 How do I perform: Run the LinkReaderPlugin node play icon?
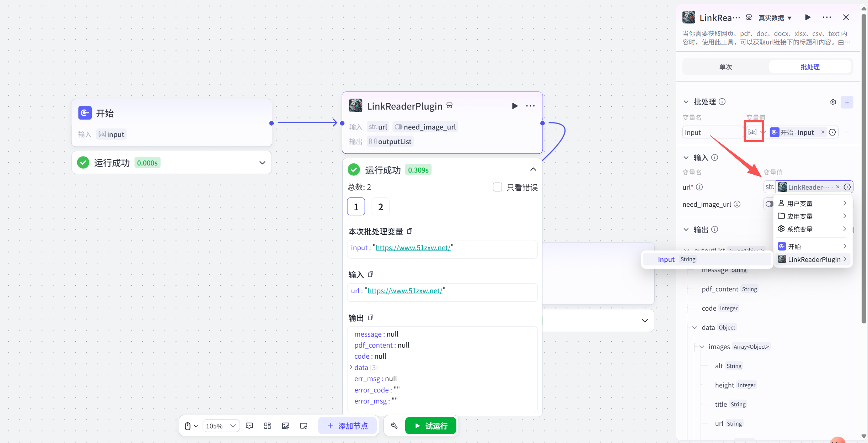(514, 106)
